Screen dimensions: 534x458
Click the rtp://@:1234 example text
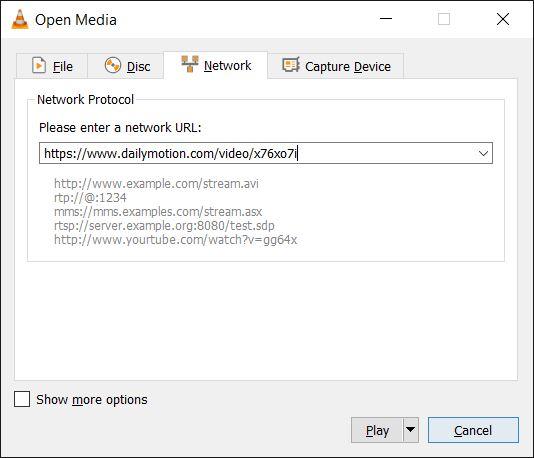coord(90,198)
